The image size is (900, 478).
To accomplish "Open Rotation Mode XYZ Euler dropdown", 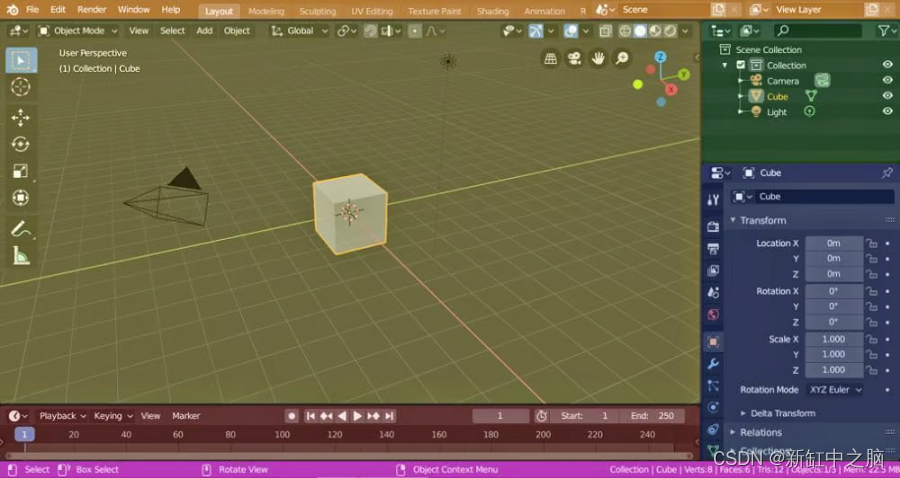I will coord(835,390).
